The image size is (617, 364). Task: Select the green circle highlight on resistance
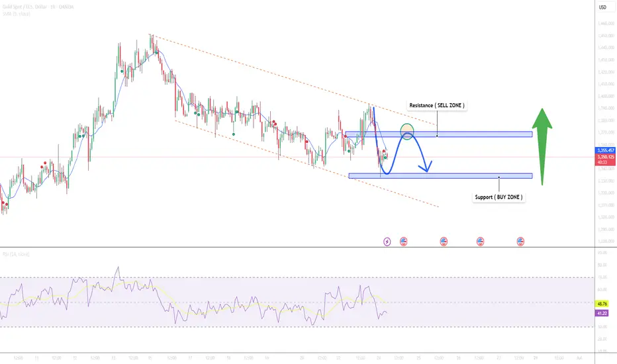pyautogui.click(x=407, y=130)
